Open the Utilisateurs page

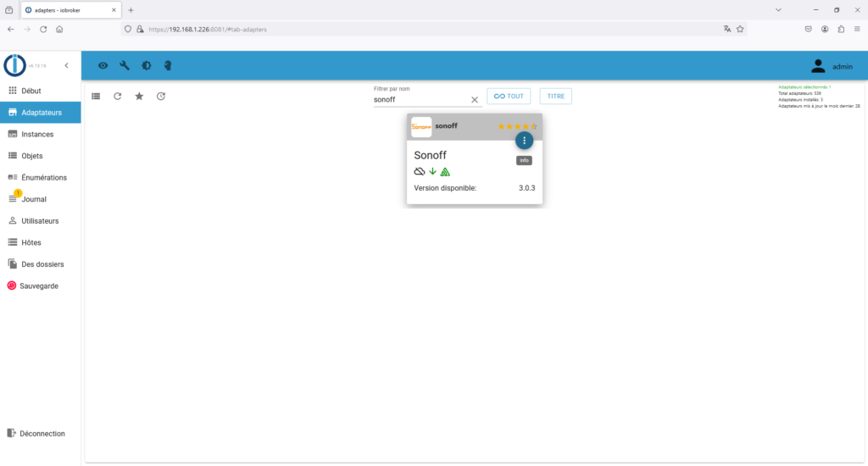point(41,221)
